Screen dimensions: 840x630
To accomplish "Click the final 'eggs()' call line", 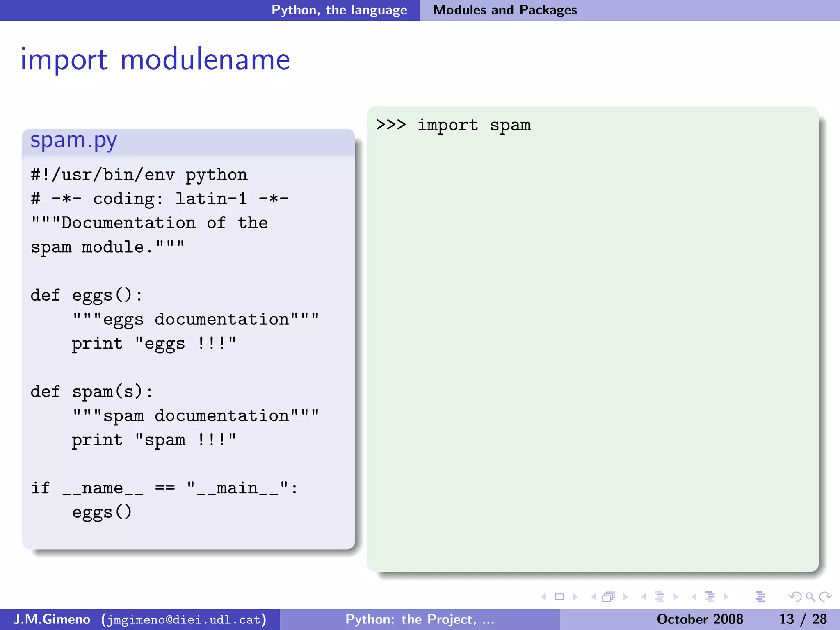I will 102,513.
